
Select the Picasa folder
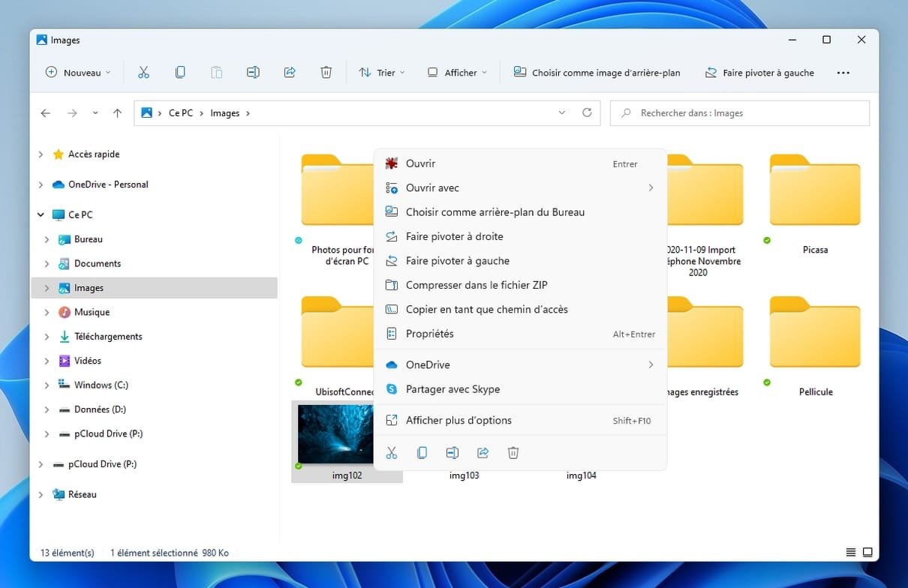click(x=815, y=202)
